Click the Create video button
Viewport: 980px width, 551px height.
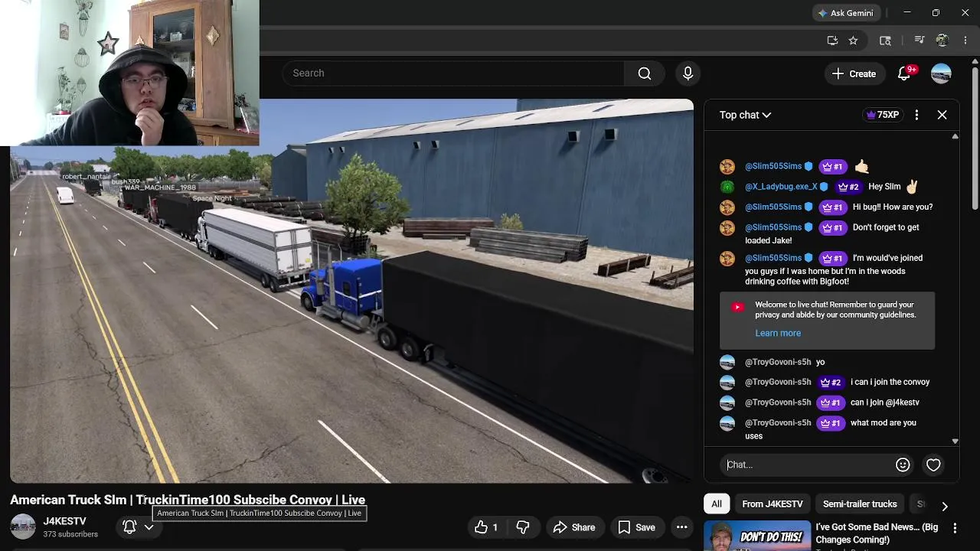click(854, 73)
